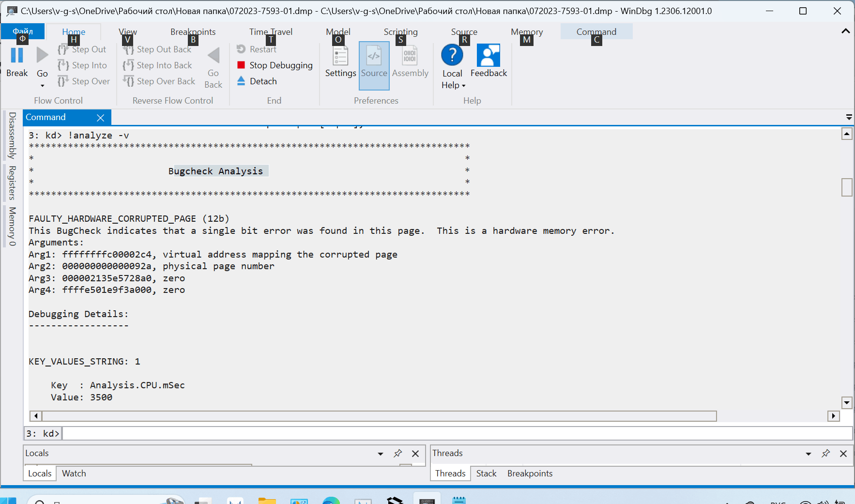Collapse the ribbon with the chevron
The image size is (855, 504).
846,31
